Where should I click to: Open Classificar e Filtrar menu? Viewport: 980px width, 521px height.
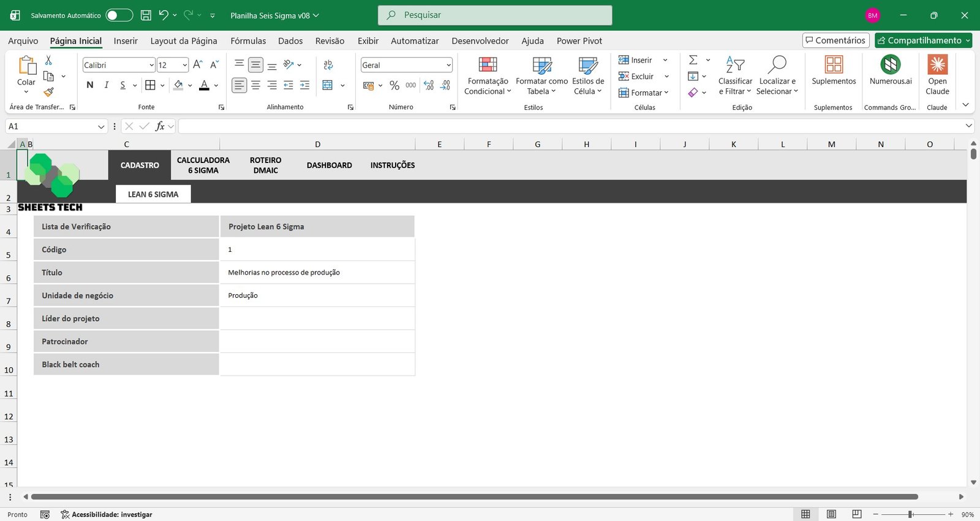[735, 76]
